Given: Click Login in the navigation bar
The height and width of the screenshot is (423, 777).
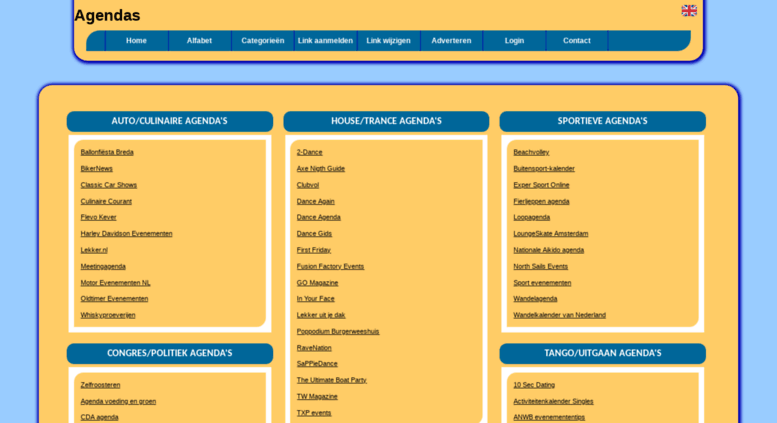Looking at the screenshot, I should (x=514, y=41).
